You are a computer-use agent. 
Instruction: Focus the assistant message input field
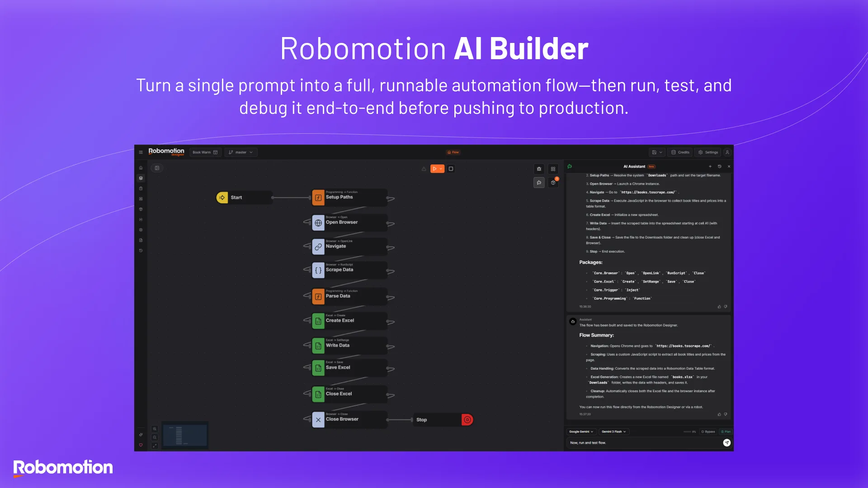click(x=644, y=443)
